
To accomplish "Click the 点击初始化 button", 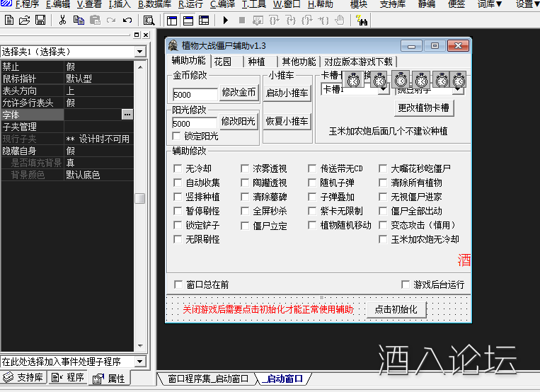I will coord(396,309).
